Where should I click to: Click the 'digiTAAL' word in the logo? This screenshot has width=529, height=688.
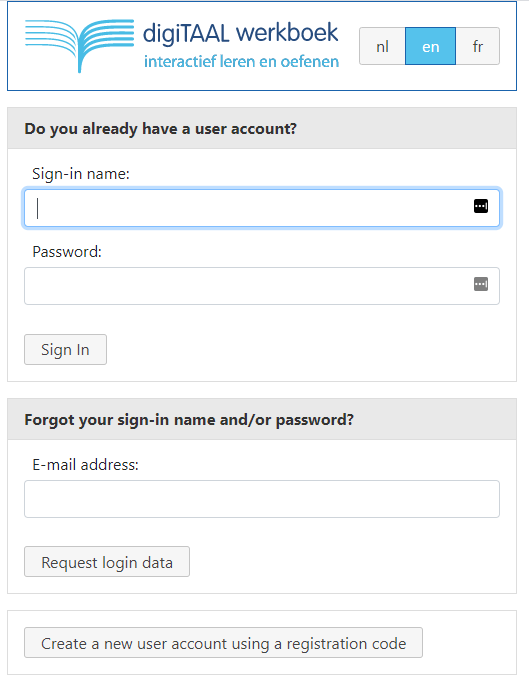[x=186, y=34]
